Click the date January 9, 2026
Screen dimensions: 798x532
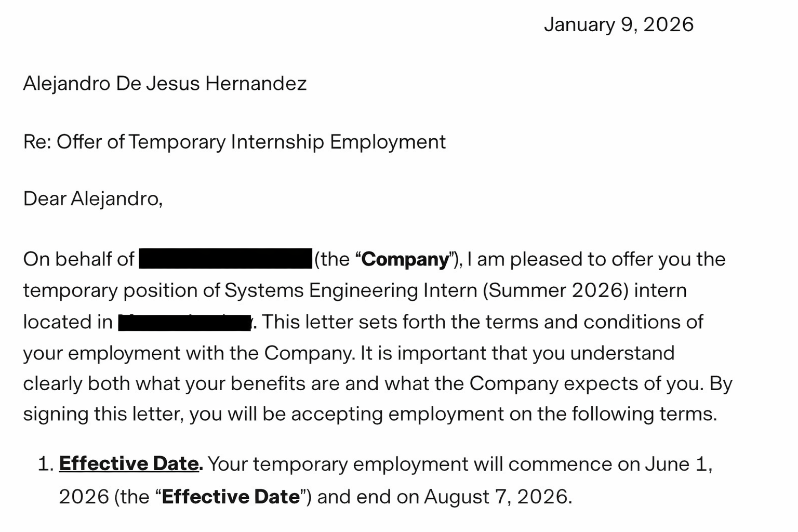pyautogui.click(x=618, y=25)
